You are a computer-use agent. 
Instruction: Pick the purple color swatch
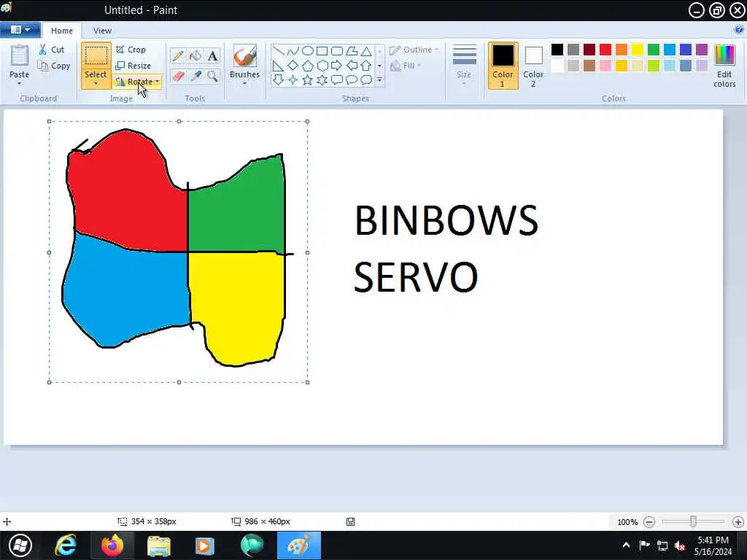pos(702,50)
